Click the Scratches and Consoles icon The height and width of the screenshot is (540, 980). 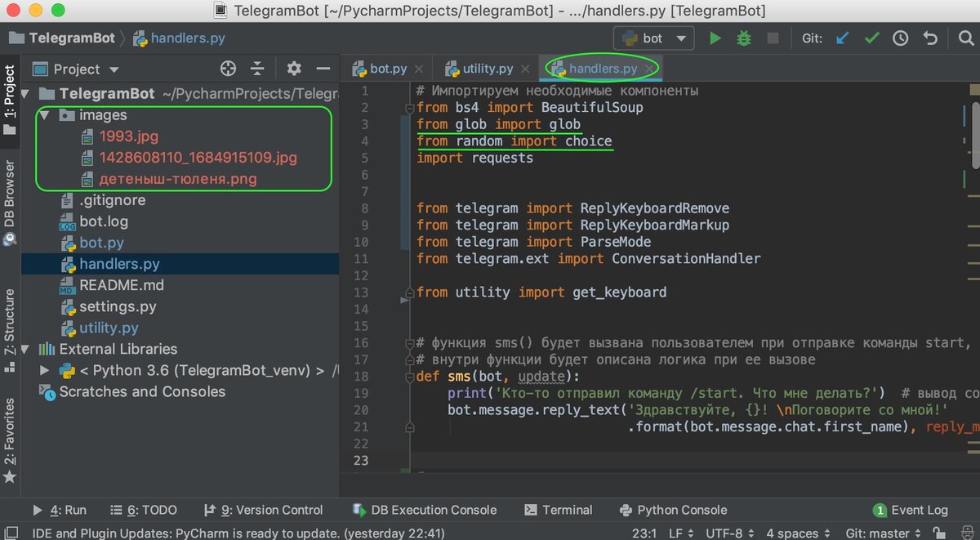47,392
